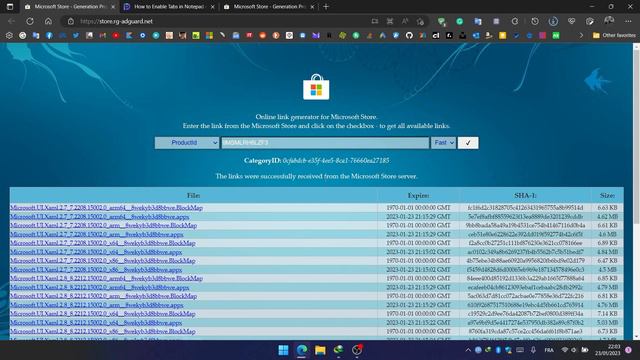The image size is (640, 360).
Task: Open the YouTube bookmark in favorites bar
Action: (116, 36)
